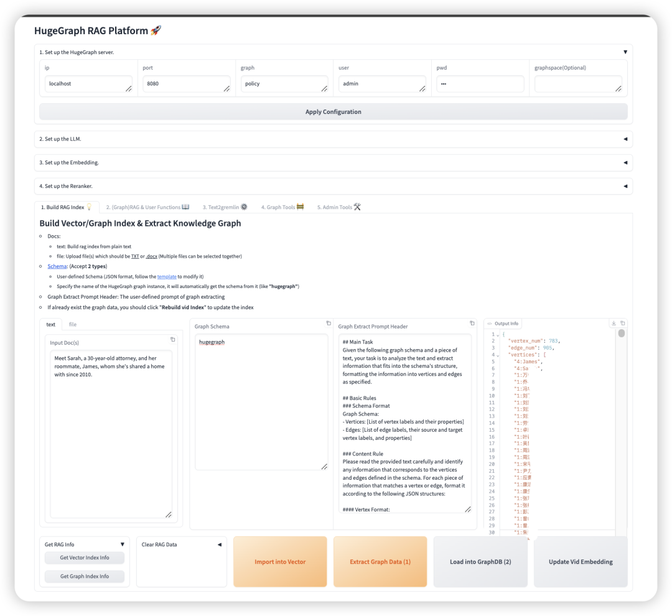
Task: Click the resize grip of the user field
Action: click(422, 89)
